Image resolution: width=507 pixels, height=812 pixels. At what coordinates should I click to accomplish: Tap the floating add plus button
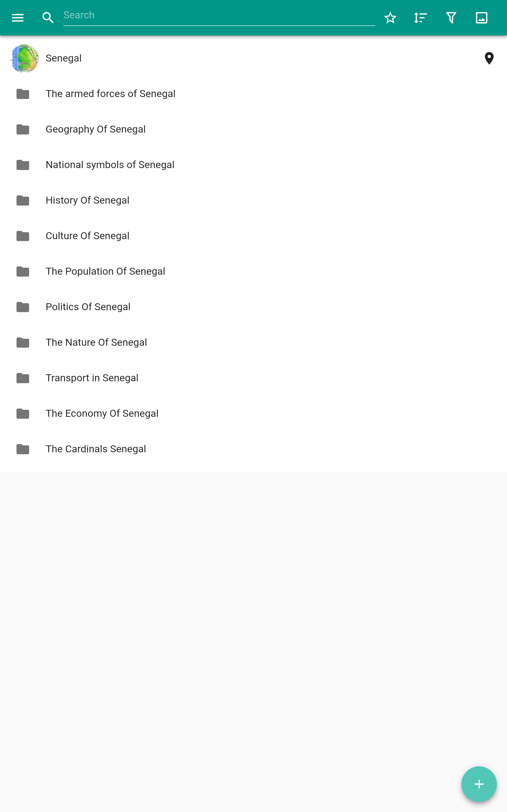click(479, 784)
